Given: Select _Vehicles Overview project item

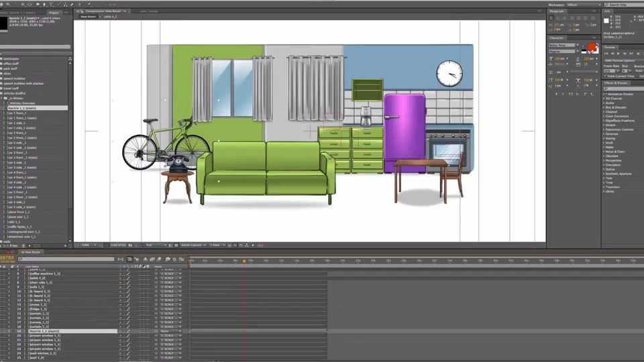Looking at the screenshot, I should [23, 103].
